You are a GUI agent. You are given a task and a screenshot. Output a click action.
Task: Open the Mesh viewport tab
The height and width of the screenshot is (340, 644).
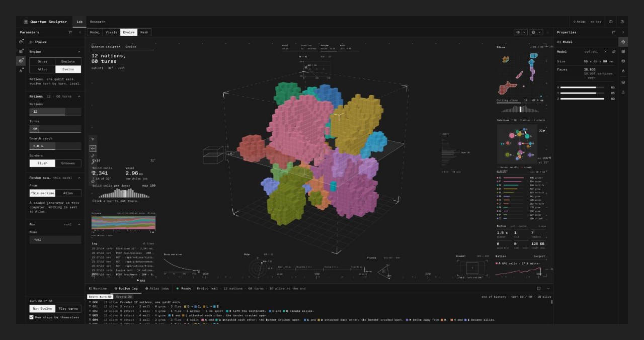(144, 32)
